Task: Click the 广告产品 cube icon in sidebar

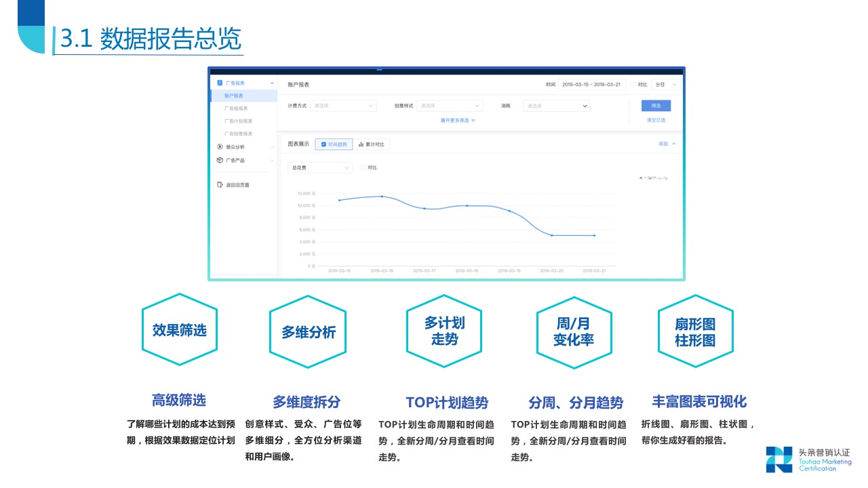Action: tap(220, 160)
